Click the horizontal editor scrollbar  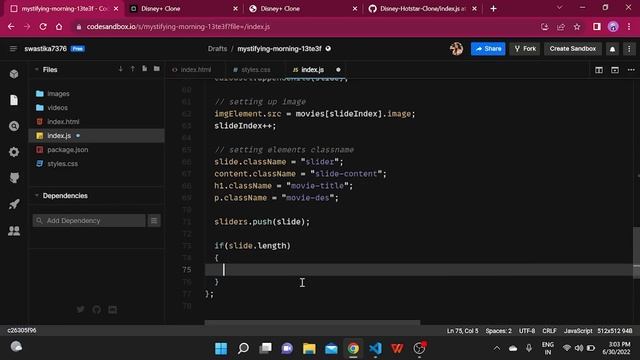312,322
